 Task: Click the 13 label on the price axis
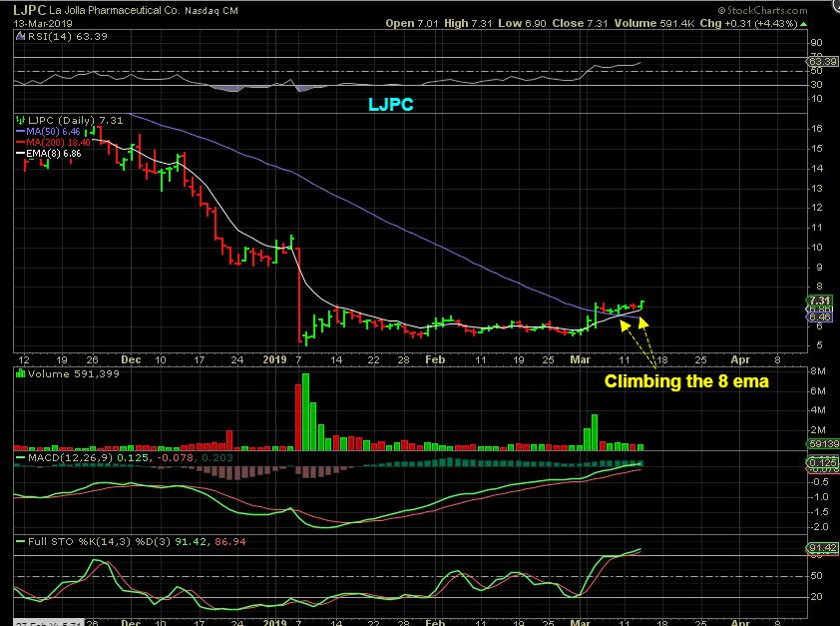point(816,188)
